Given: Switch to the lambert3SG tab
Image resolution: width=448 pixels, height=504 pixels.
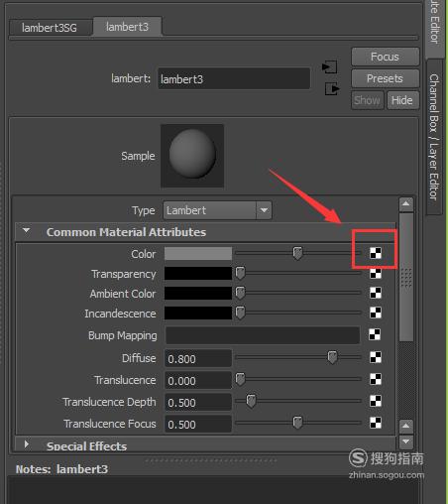Looking at the screenshot, I should pos(50,28).
